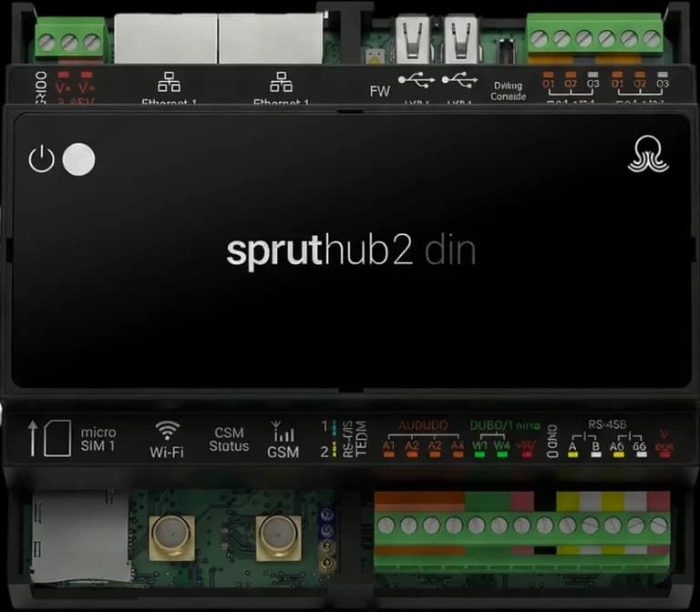The image size is (700, 612).
Task: Click the right USB port socket
Action: point(461,39)
